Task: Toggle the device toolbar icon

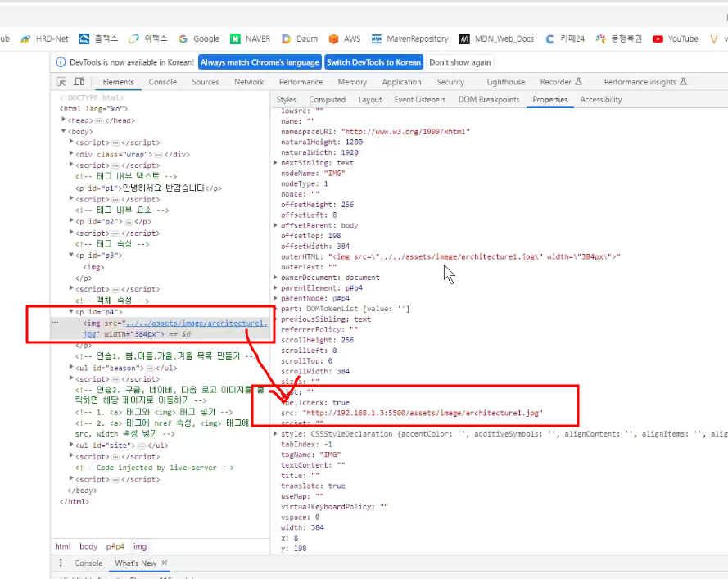Action: pyautogui.click(x=79, y=82)
